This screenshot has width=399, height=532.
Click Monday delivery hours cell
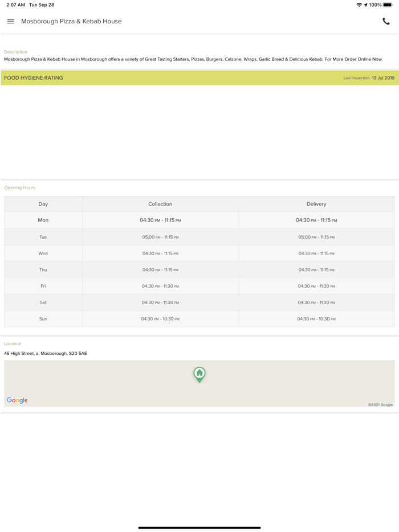316,220
